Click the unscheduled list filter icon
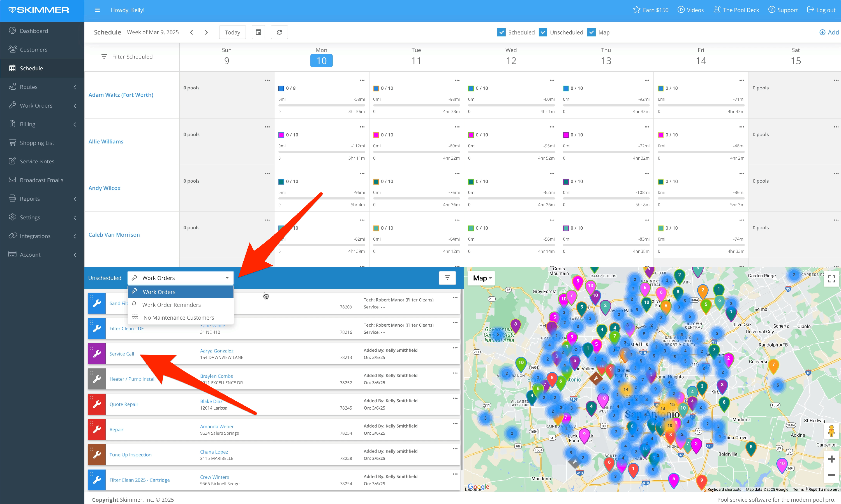Screen dimensions: 841x504 click(447, 278)
